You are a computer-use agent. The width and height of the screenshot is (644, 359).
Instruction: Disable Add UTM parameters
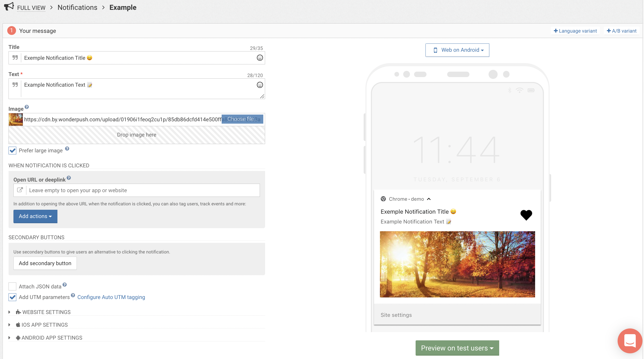12,297
